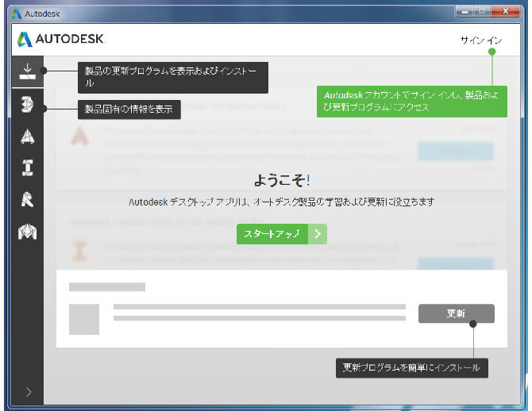
Task: Expand the sidebar with bottom chevron
Action: click(29, 392)
